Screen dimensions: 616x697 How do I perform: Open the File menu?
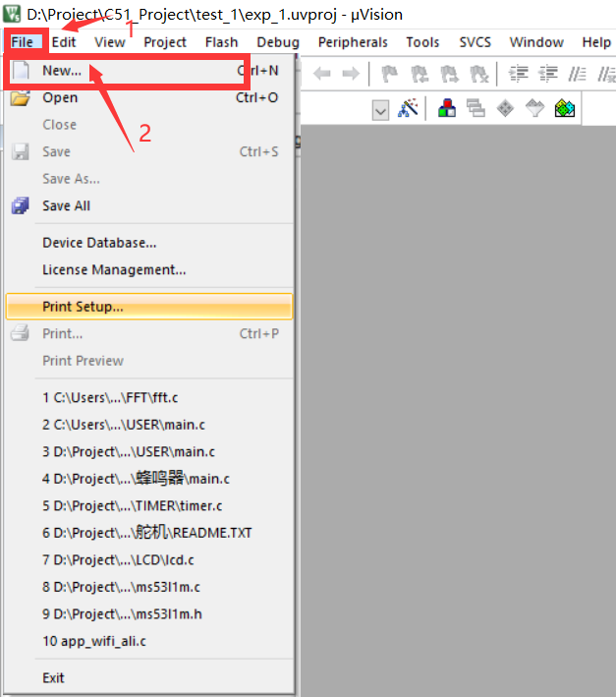pos(23,42)
